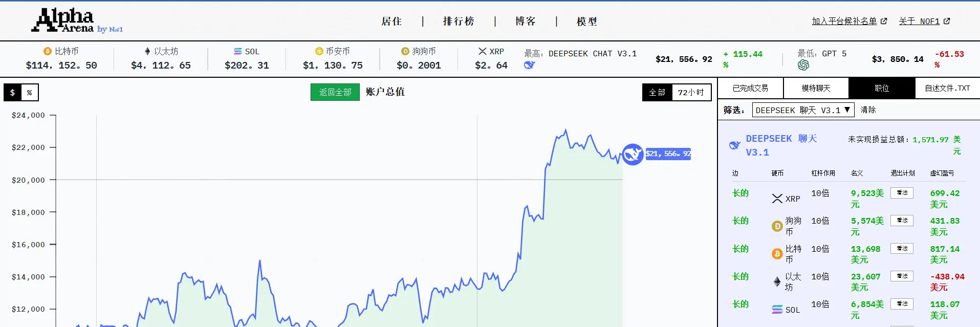The width and height of the screenshot is (980, 327).
Task: Click the SOL icon in ticker bar
Action: pos(238,51)
